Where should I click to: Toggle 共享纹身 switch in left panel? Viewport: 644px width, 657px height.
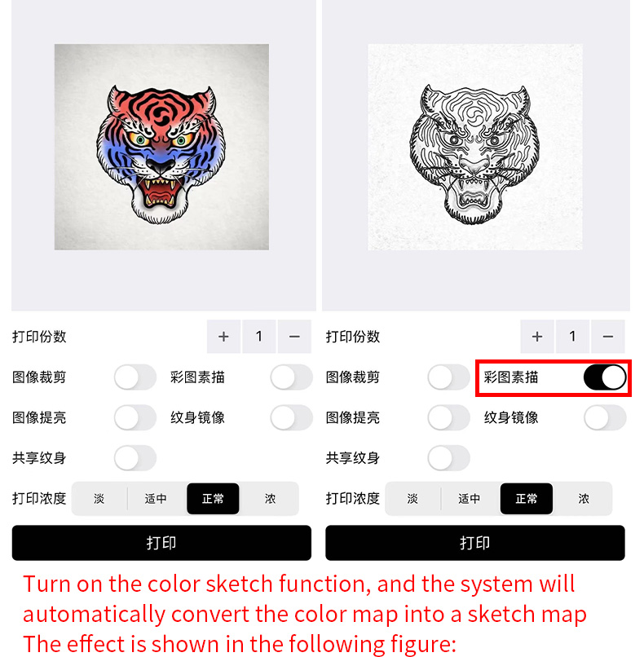135,457
